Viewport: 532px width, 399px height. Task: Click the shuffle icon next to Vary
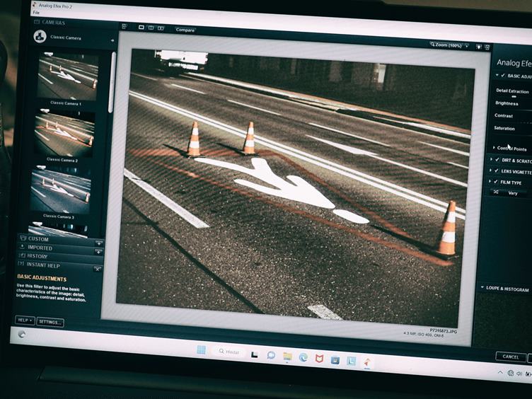tap(496, 192)
